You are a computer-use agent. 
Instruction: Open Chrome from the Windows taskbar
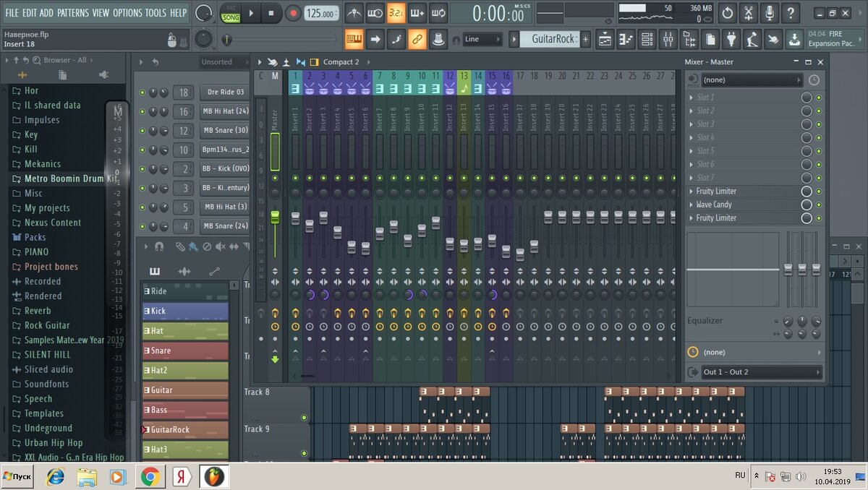[x=150, y=476]
